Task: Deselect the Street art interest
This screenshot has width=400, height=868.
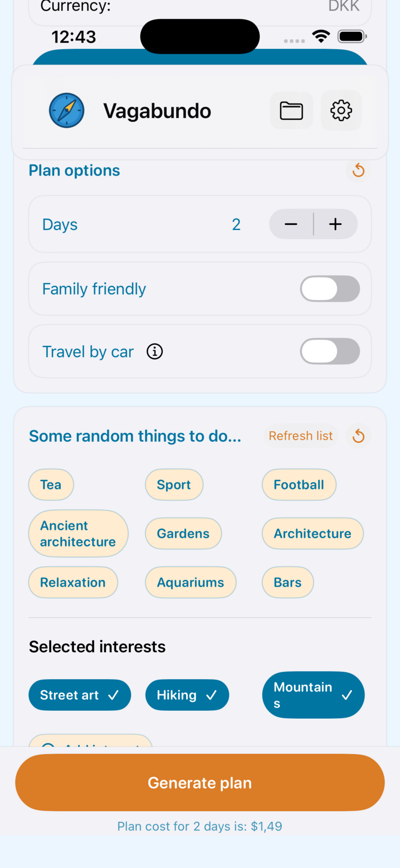Action: click(79, 695)
